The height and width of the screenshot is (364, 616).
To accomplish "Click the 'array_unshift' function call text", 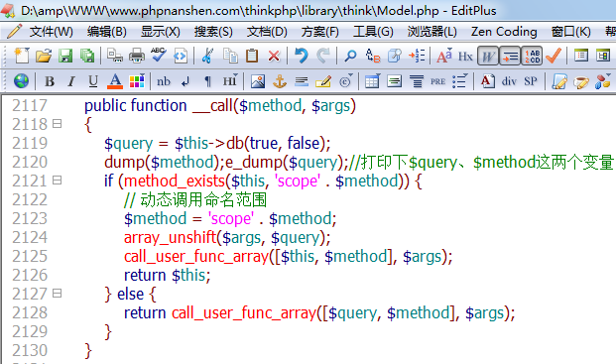I will coord(170,238).
